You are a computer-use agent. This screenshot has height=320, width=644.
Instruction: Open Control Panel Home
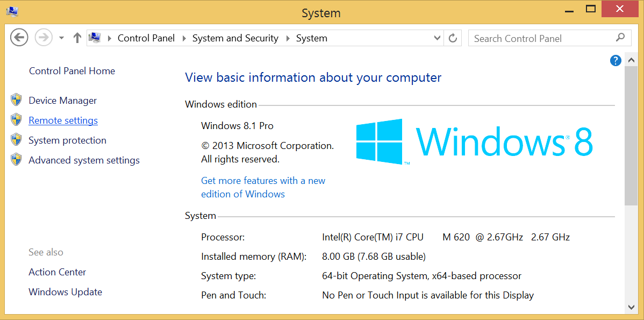click(x=72, y=71)
